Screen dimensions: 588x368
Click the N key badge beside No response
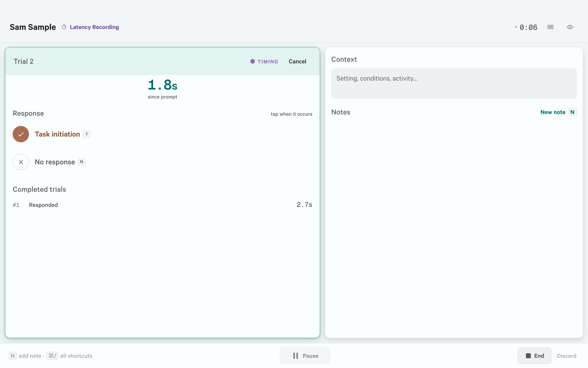(x=82, y=162)
